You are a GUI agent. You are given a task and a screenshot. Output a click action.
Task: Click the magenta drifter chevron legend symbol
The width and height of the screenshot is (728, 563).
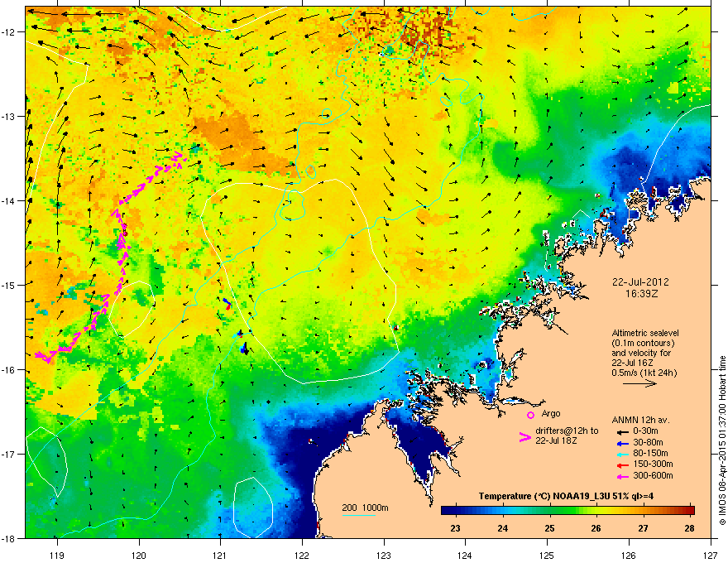[x=525, y=437]
